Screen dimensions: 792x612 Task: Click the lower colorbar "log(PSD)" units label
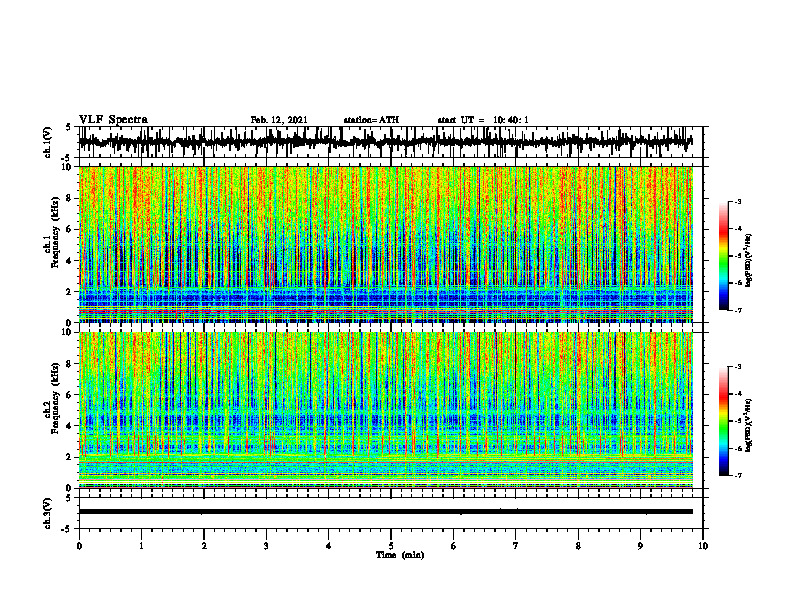click(x=749, y=425)
